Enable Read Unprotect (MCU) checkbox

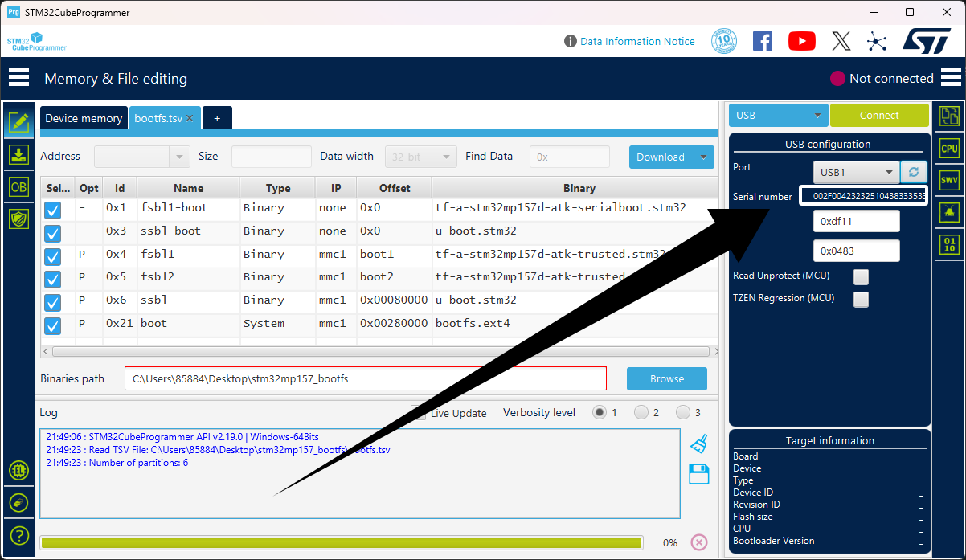(861, 276)
